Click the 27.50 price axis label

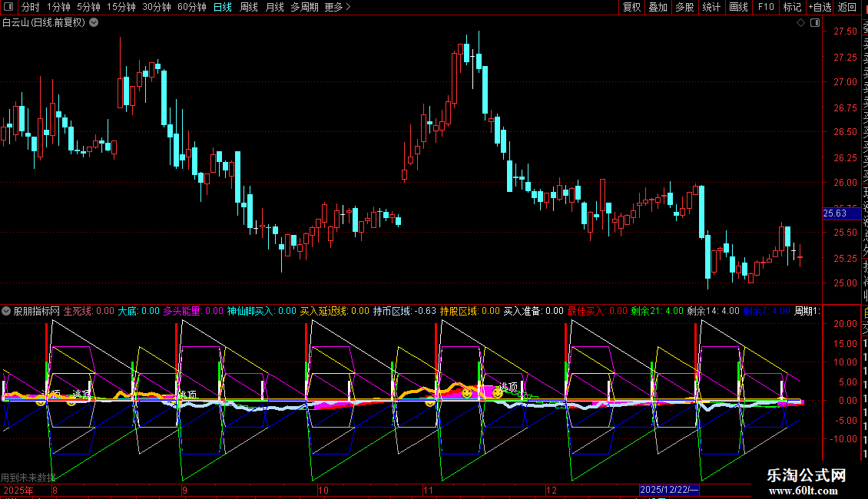click(845, 31)
